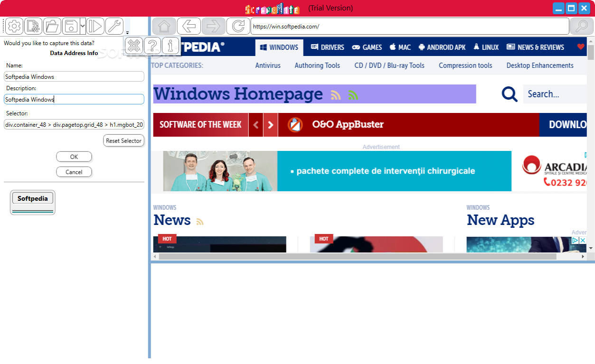Click the vertical scrollbar down arrow
Screen dimensions: 595x364
[x=591, y=248]
